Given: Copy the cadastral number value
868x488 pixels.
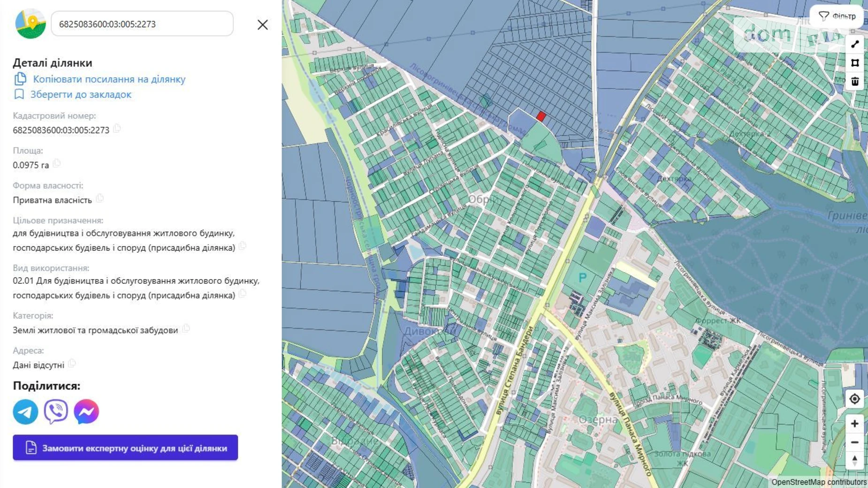Looking at the screenshot, I should coord(117,129).
